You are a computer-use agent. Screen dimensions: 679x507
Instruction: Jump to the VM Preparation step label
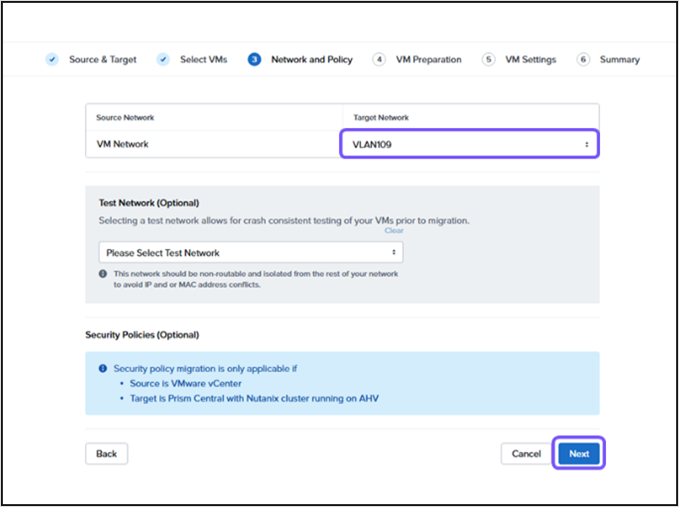pyautogui.click(x=428, y=59)
